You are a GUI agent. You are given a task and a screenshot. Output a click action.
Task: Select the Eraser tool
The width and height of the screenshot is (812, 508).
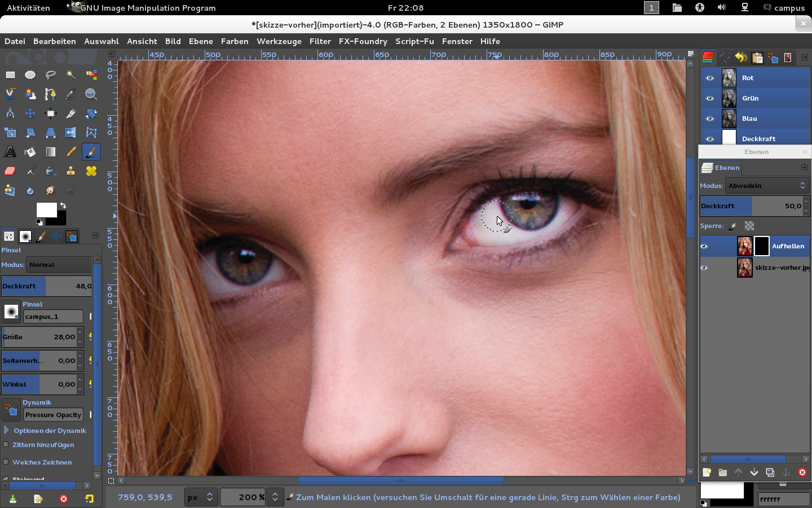click(10, 171)
